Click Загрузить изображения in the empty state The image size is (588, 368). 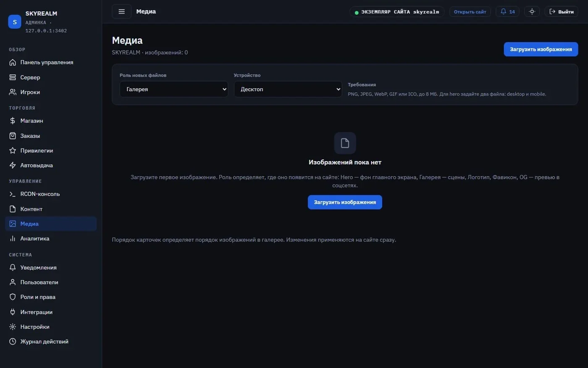point(345,202)
